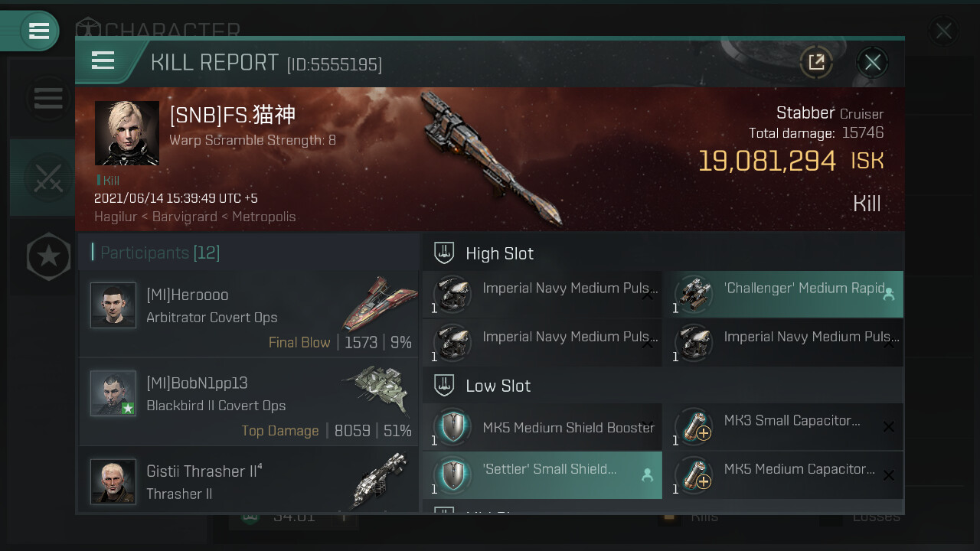
Task: Expand the Participants [12] list header
Action: pos(249,253)
